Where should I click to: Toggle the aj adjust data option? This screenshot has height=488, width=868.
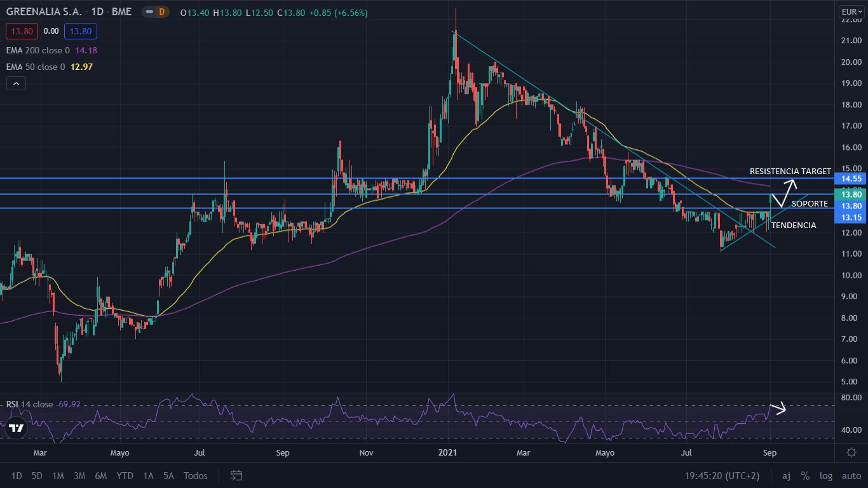[786, 475]
